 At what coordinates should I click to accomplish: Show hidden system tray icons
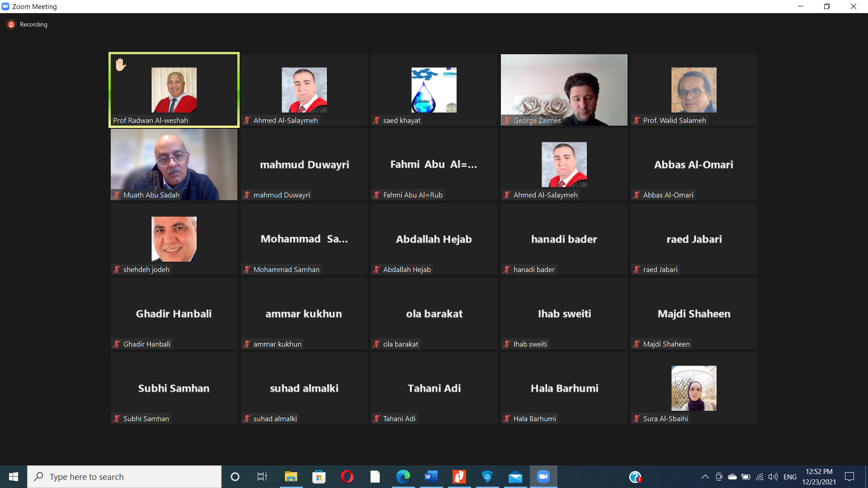click(x=705, y=477)
